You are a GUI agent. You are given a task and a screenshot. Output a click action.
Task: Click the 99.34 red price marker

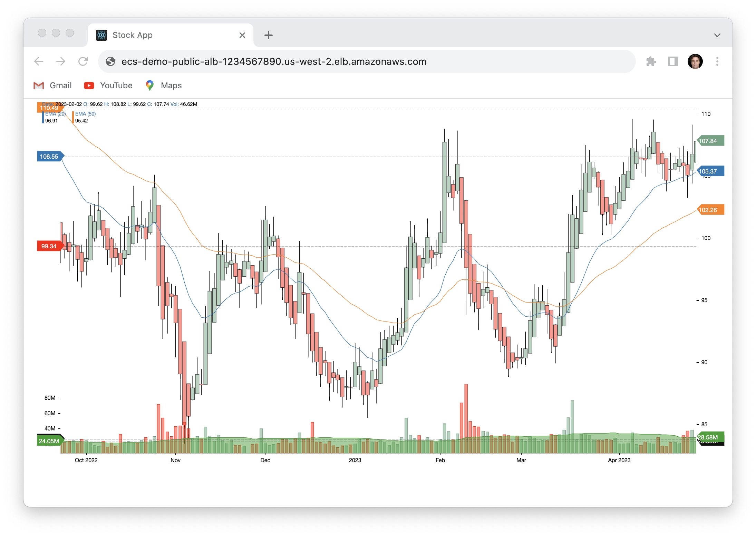pos(49,246)
